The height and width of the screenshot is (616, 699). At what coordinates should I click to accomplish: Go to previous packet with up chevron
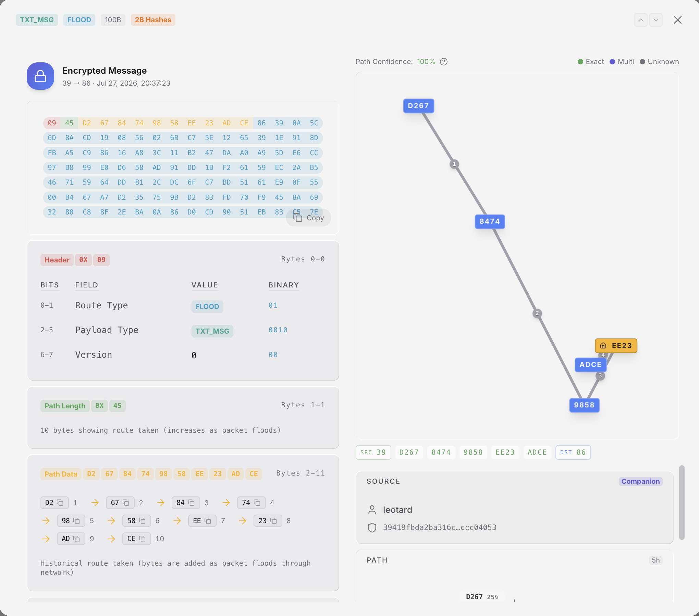coord(640,20)
